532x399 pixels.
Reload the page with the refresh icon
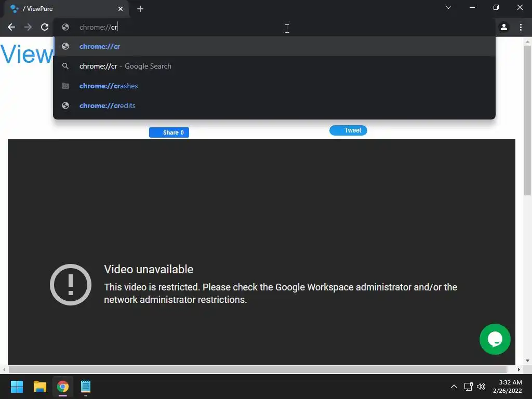tap(45, 27)
